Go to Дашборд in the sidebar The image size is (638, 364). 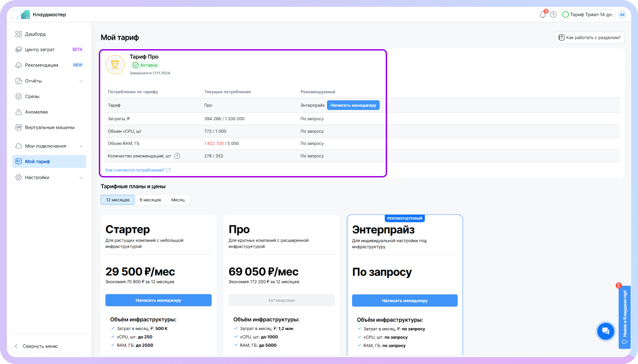[x=36, y=34]
